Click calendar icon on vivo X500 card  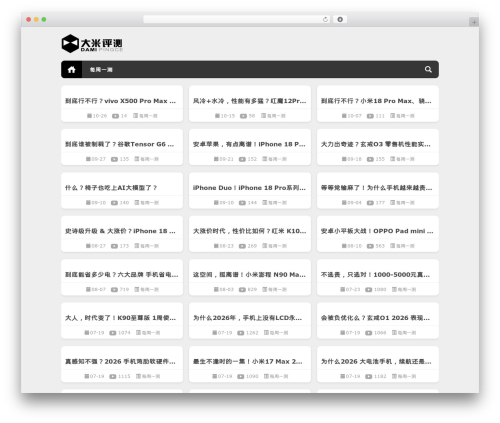[x=89, y=116]
